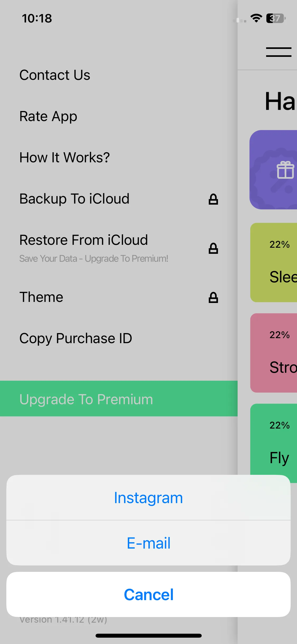Open the pink Stro habit card
The height and width of the screenshot is (644, 297).
tap(274, 353)
